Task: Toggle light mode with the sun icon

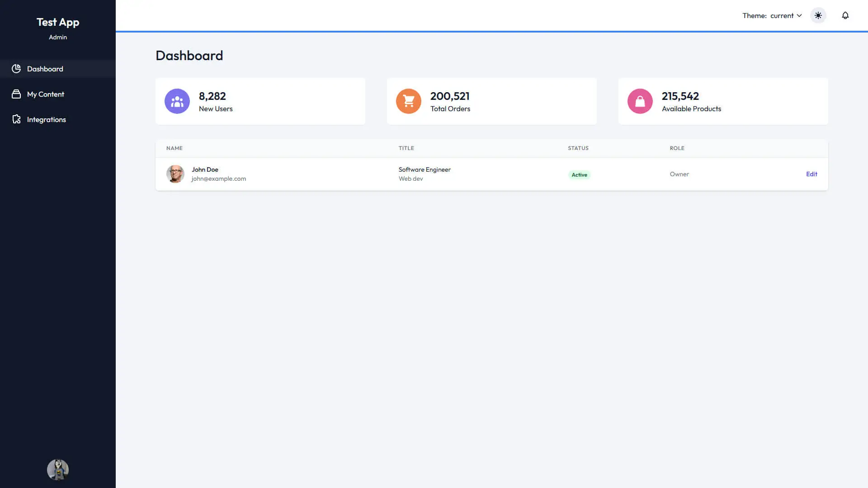Action: click(818, 15)
